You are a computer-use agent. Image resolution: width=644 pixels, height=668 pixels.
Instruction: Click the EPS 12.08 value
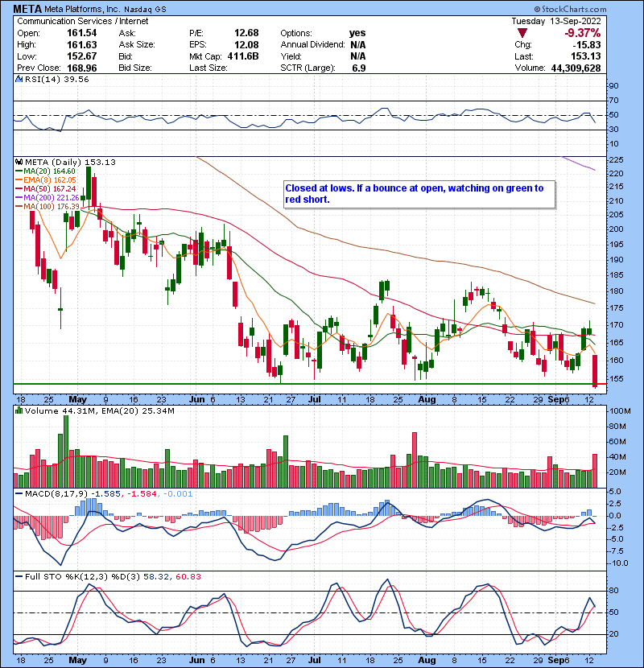(246, 45)
